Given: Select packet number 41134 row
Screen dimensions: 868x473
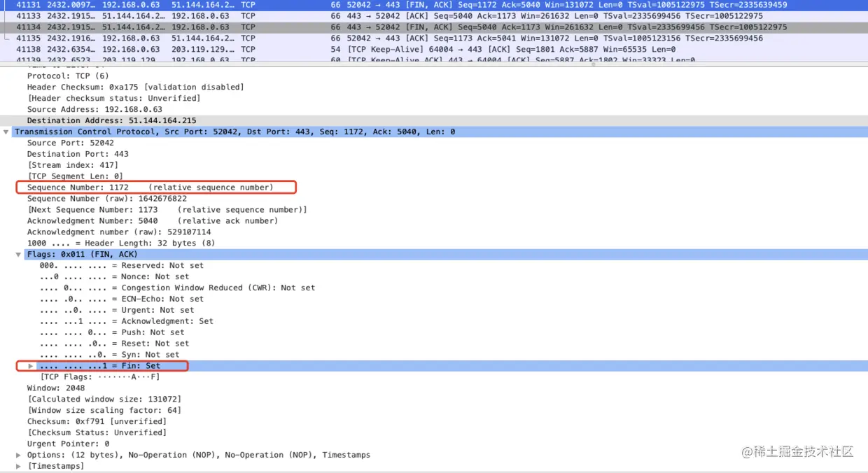Looking at the screenshot, I should pyautogui.click(x=434, y=27).
